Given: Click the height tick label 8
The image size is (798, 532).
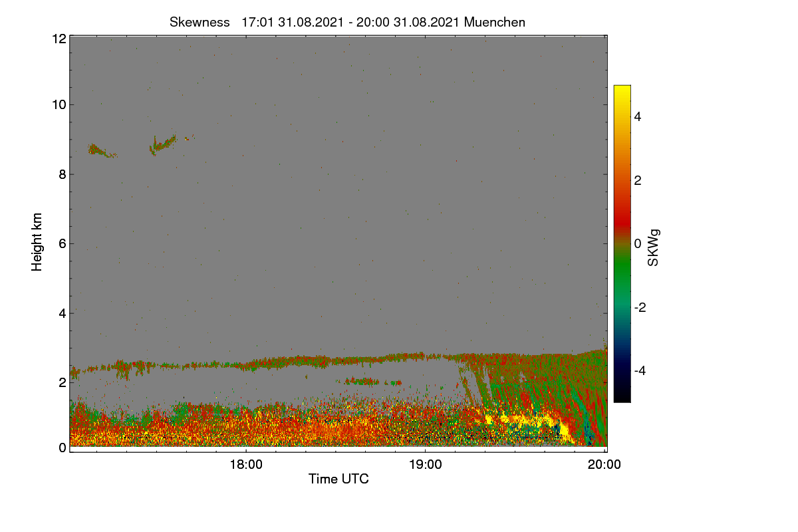Looking at the screenshot, I should point(62,174).
